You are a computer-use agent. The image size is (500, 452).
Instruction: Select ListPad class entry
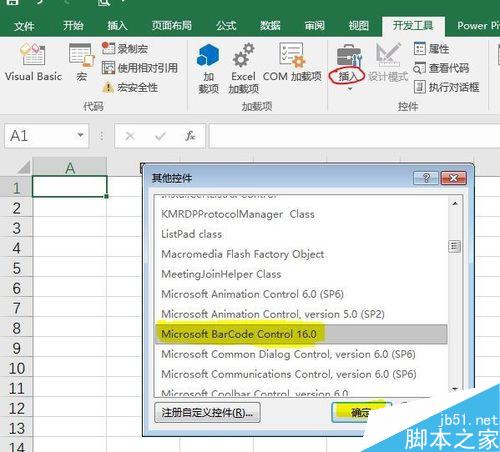pyautogui.click(x=301, y=234)
